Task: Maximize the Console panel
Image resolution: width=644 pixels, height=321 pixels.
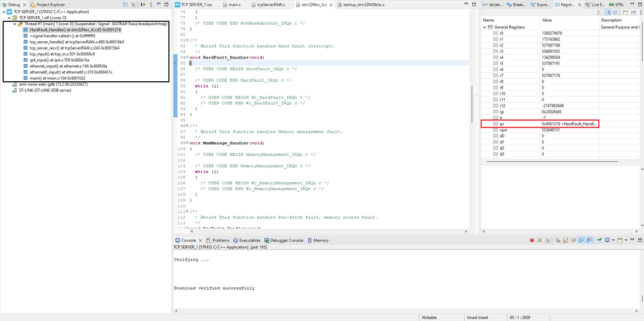Action: click(640, 240)
